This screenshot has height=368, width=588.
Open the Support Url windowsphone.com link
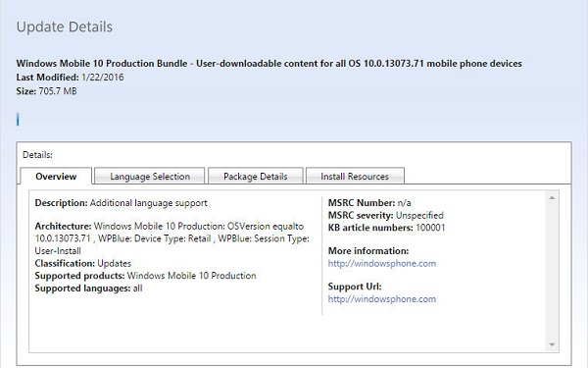pos(382,299)
